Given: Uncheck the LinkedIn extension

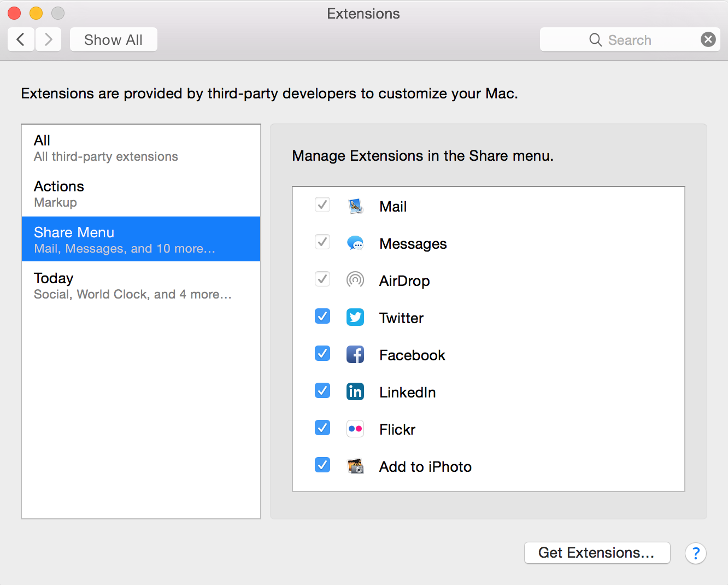Looking at the screenshot, I should (322, 390).
